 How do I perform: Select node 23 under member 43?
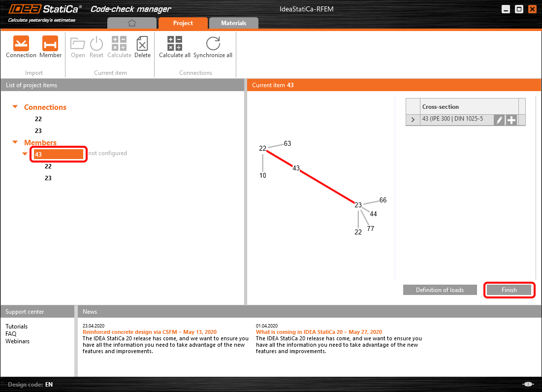click(x=48, y=178)
